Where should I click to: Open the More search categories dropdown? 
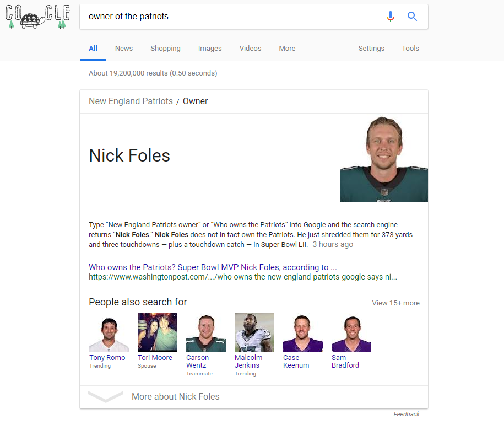pyautogui.click(x=287, y=49)
